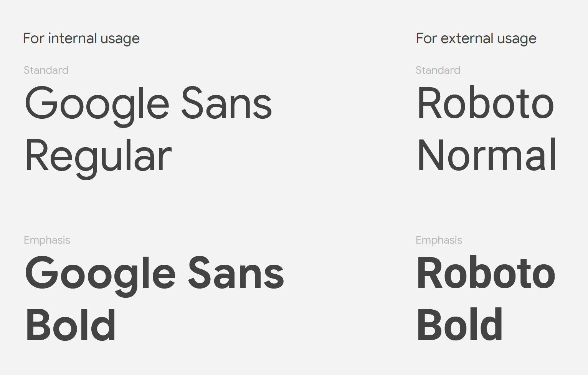This screenshot has height=375, width=588.
Task: Click the bold 'Roboto' sample text
Action: click(486, 272)
